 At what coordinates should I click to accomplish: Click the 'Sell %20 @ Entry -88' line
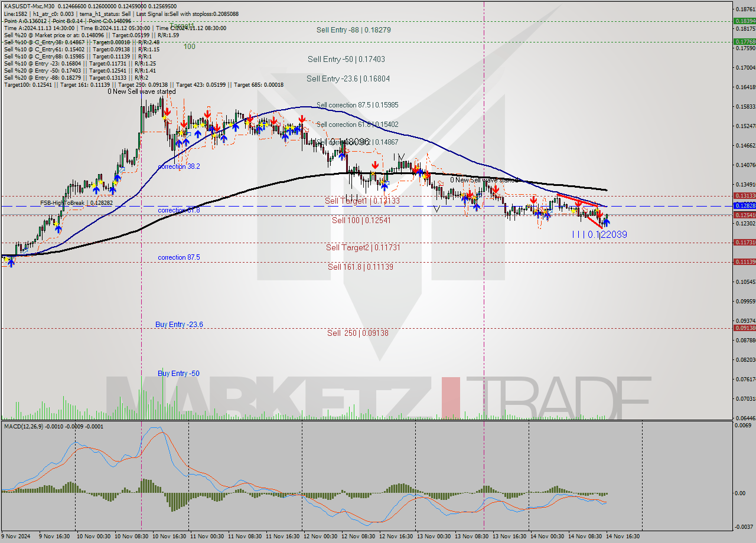point(76,77)
